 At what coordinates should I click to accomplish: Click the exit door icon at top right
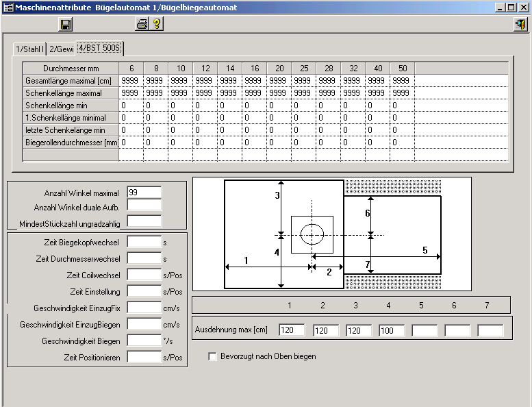(520, 25)
